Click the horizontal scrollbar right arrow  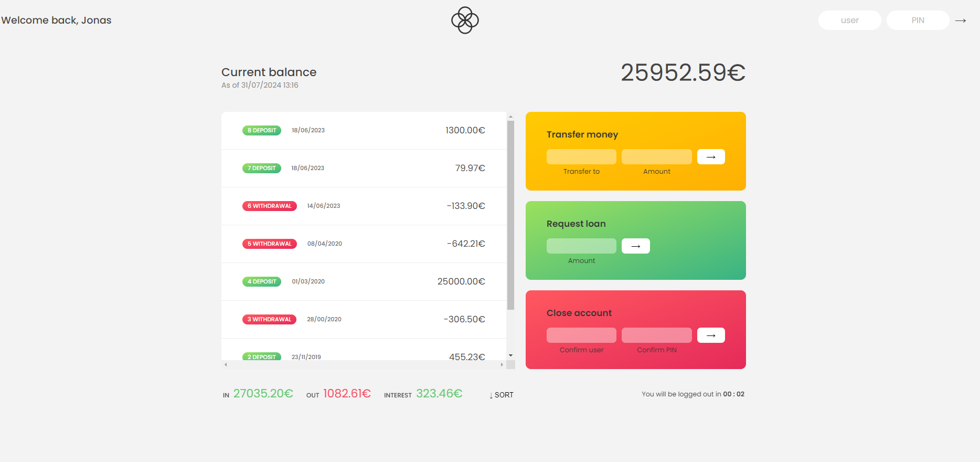(502, 364)
